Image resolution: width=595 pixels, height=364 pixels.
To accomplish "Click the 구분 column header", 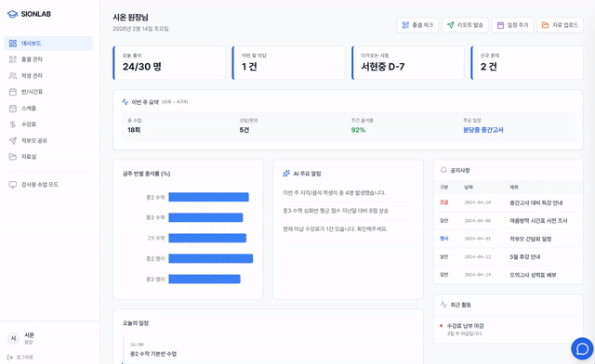I will [x=444, y=187].
